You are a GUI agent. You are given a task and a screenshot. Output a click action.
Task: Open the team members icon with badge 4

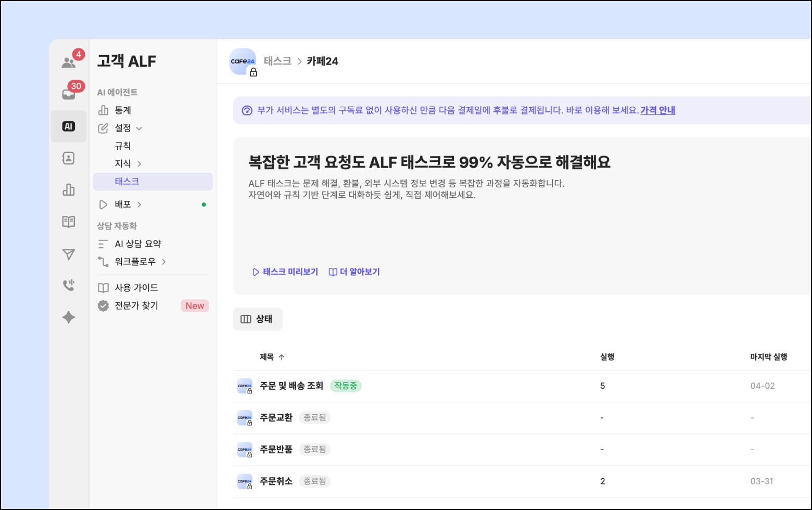coord(69,62)
